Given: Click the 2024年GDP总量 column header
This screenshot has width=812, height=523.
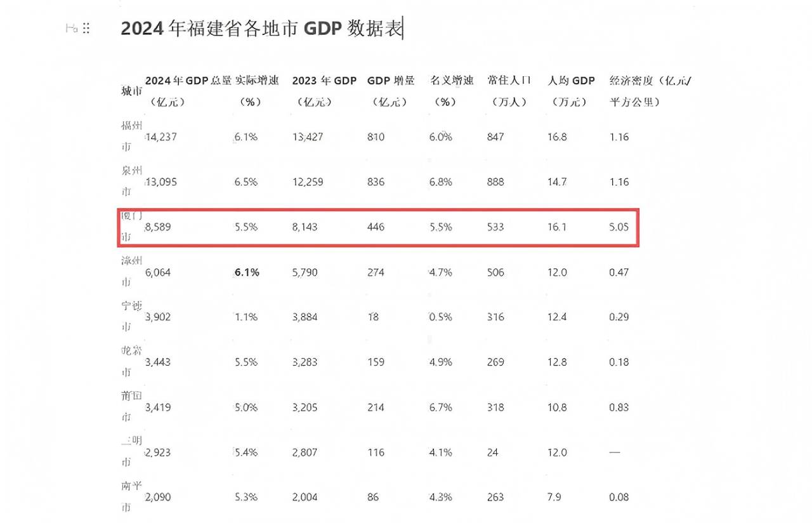Looking at the screenshot, I should click(188, 91).
